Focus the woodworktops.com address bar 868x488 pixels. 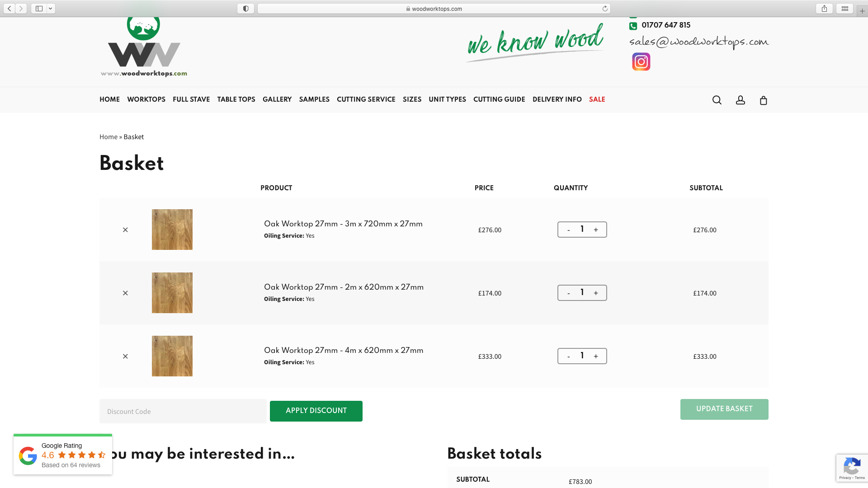(434, 9)
